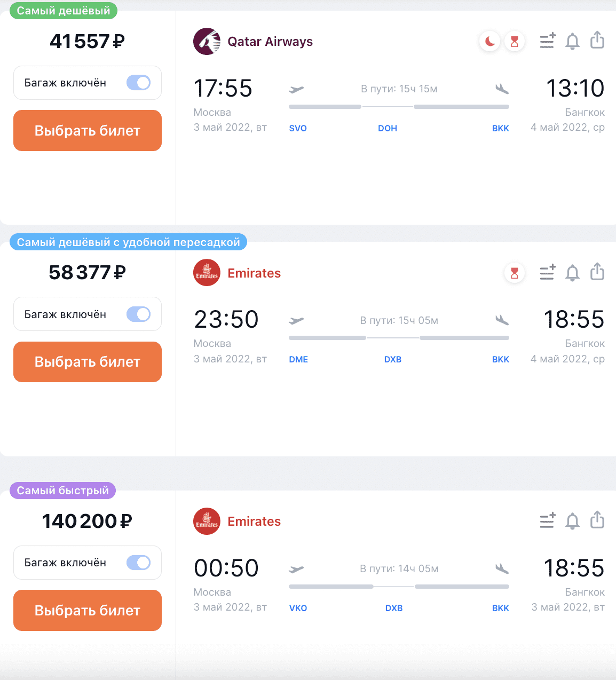Choose the fastest 140 200 ₽ ticket
This screenshot has width=616, height=680.
[x=88, y=611]
